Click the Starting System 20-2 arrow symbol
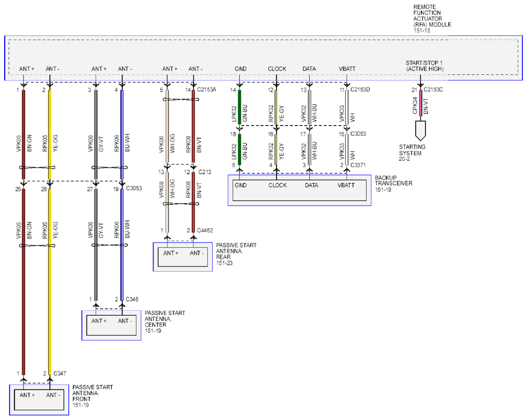The height and width of the screenshot is (420, 527). coord(420,131)
